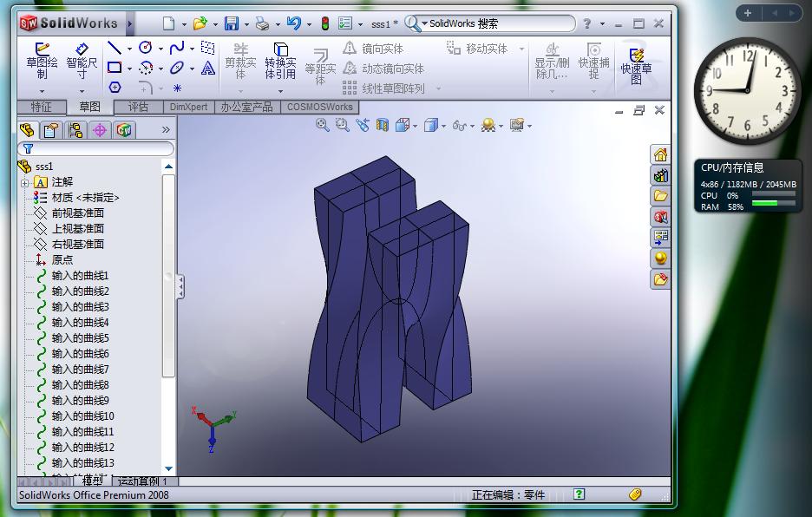The width and height of the screenshot is (812, 517).
Task: Choose the Line sketch tool
Action: pyautogui.click(x=115, y=49)
